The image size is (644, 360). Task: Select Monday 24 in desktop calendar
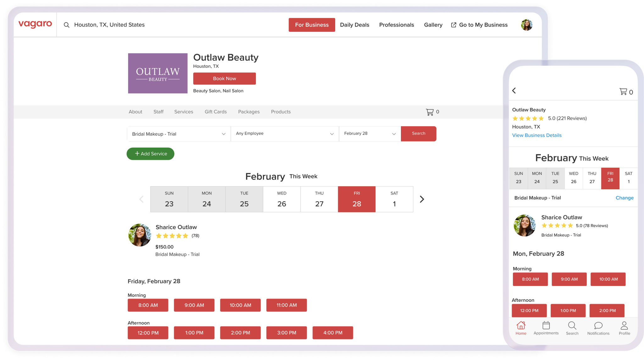point(207,199)
